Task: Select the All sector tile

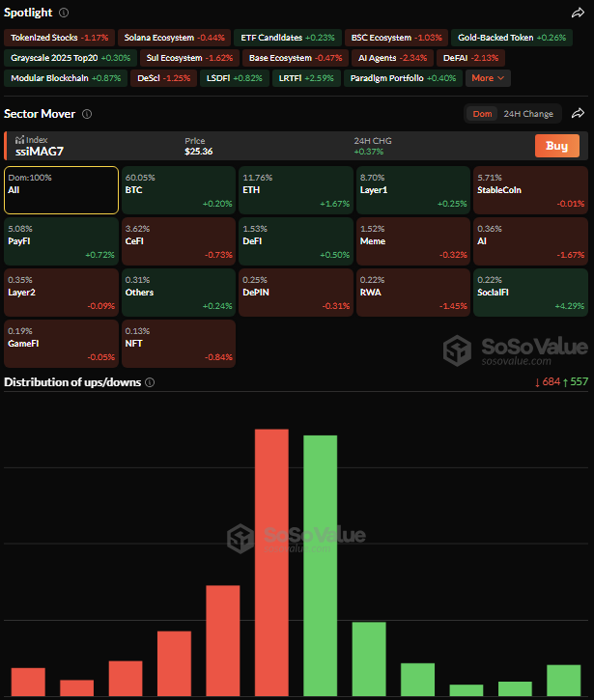Action: click(61, 190)
